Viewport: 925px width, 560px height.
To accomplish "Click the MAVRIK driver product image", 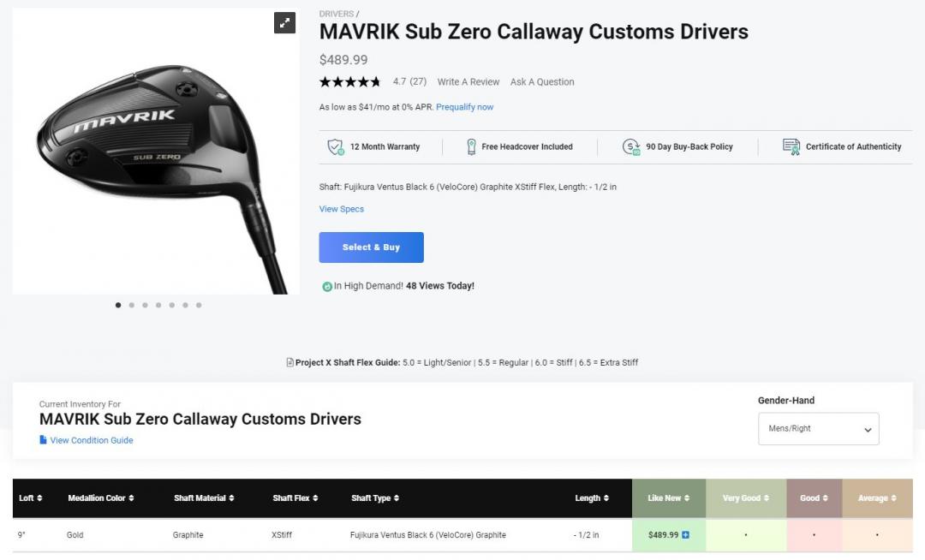I will [154, 154].
